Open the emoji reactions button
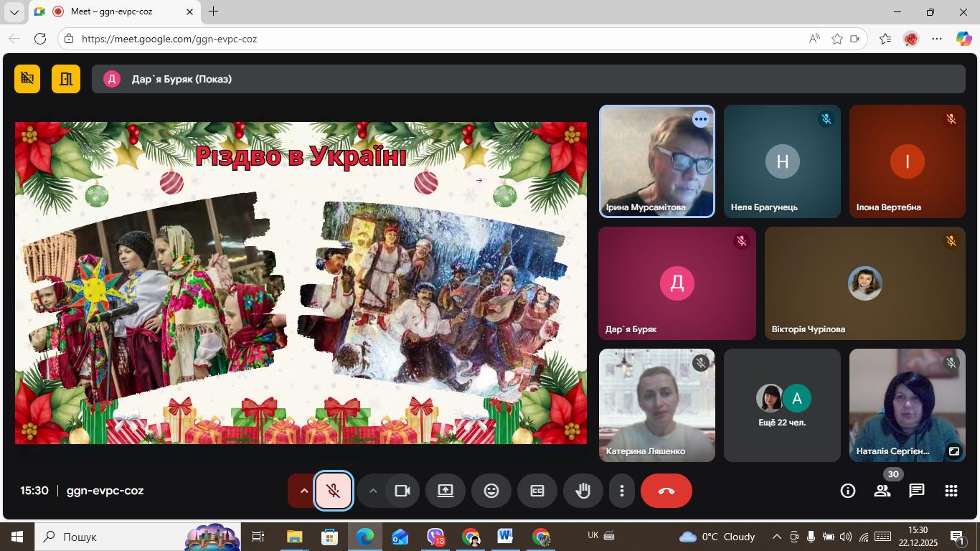Screen dimensions: 980x551 pyautogui.click(x=491, y=491)
